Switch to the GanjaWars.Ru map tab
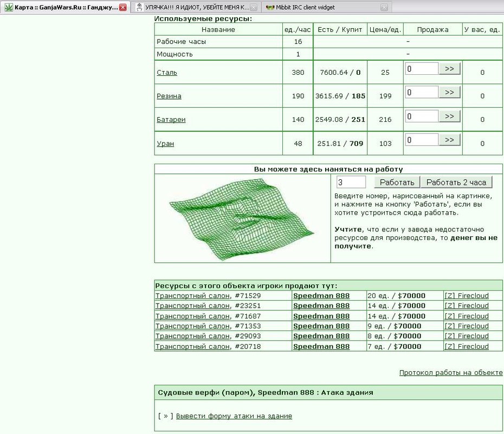The width and height of the screenshot is (504, 434). pos(65,7)
